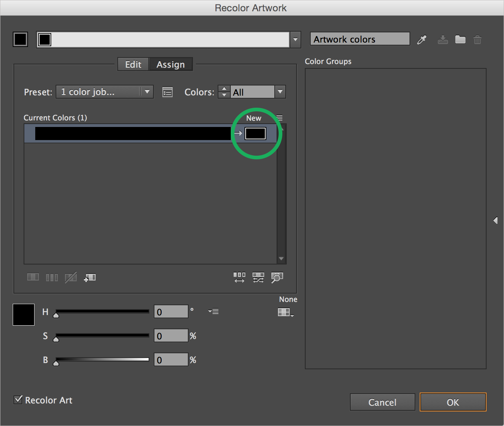
Task: Create a new color group with folder icon
Action: pyautogui.click(x=460, y=40)
